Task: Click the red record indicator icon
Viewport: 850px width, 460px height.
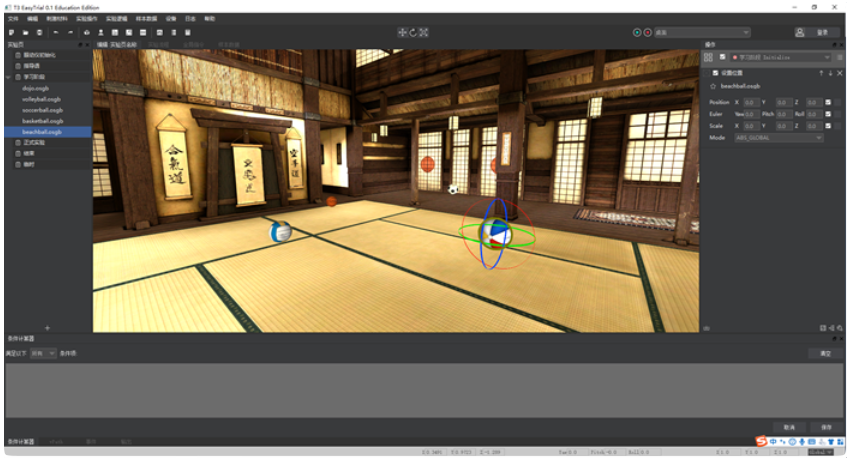Action: click(x=648, y=32)
